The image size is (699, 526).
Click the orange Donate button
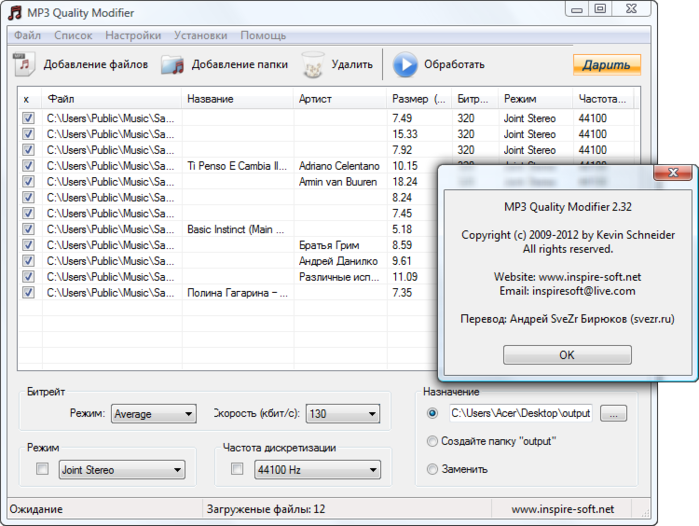(607, 65)
